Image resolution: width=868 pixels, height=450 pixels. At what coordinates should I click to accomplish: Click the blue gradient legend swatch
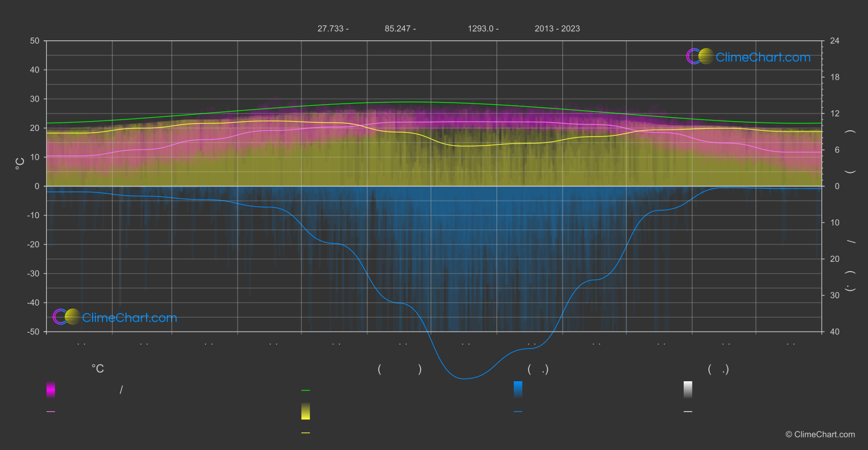[518, 389]
